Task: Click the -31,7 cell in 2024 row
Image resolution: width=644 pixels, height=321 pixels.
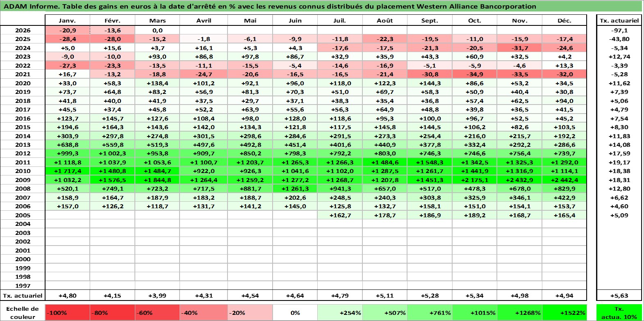Action: (x=520, y=48)
